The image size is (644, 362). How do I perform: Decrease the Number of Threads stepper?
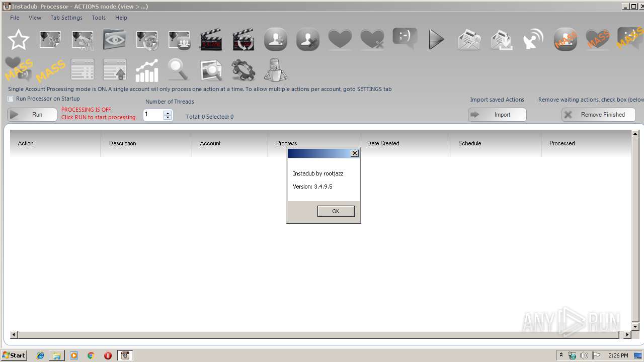click(168, 118)
